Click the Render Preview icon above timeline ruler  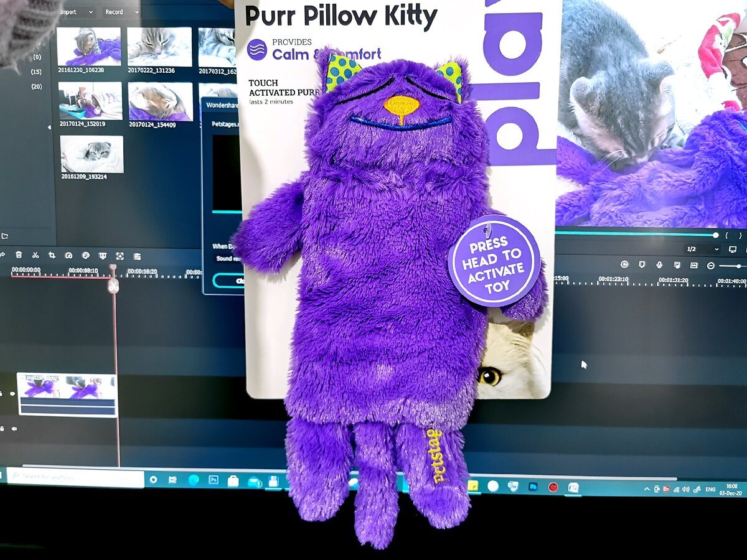pos(624,264)
